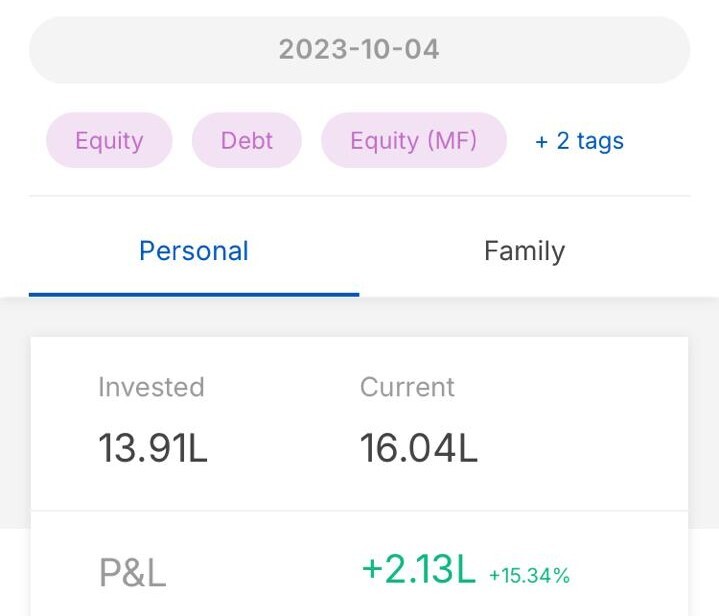Expand the '+ 2 tags' link

[579, 141]
